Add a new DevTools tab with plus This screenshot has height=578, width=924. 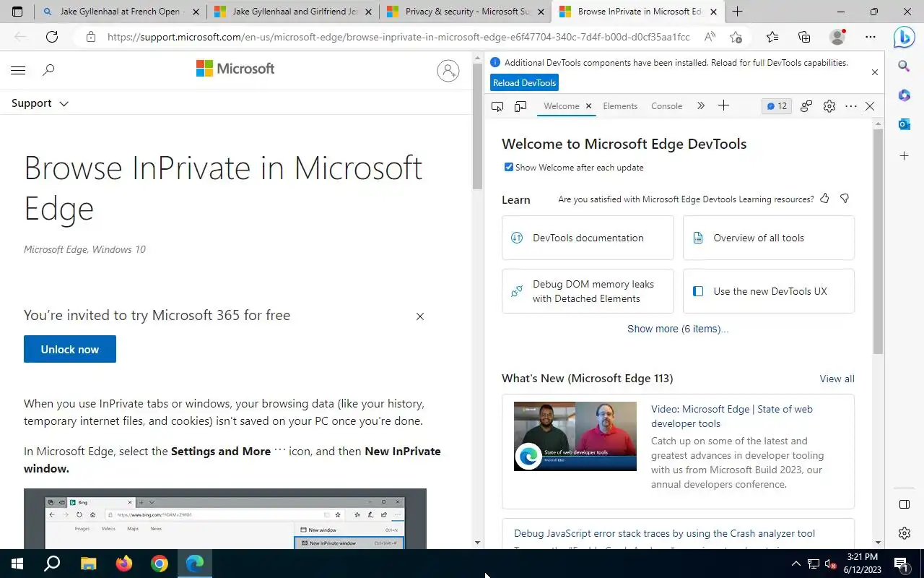tap(723, 105)
